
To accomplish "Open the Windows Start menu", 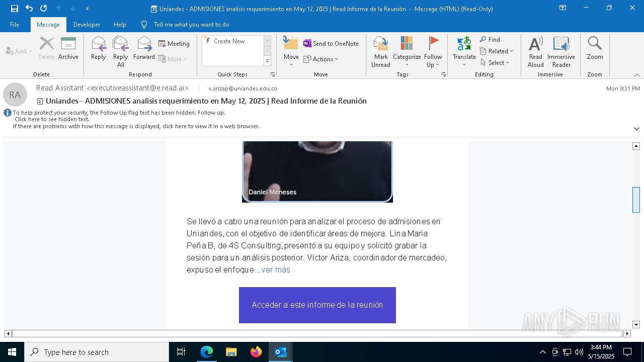I will pos(12,352).
